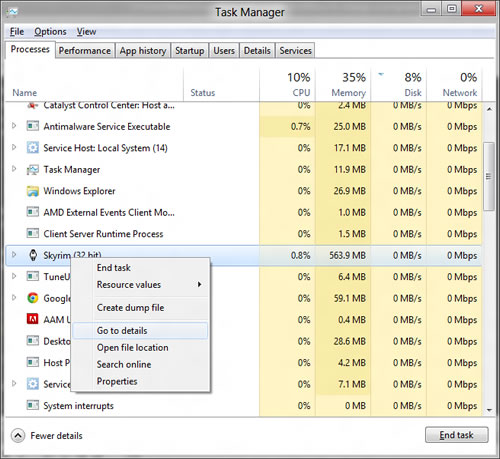
Task: Open the Options menu
Action: (50, 32)
